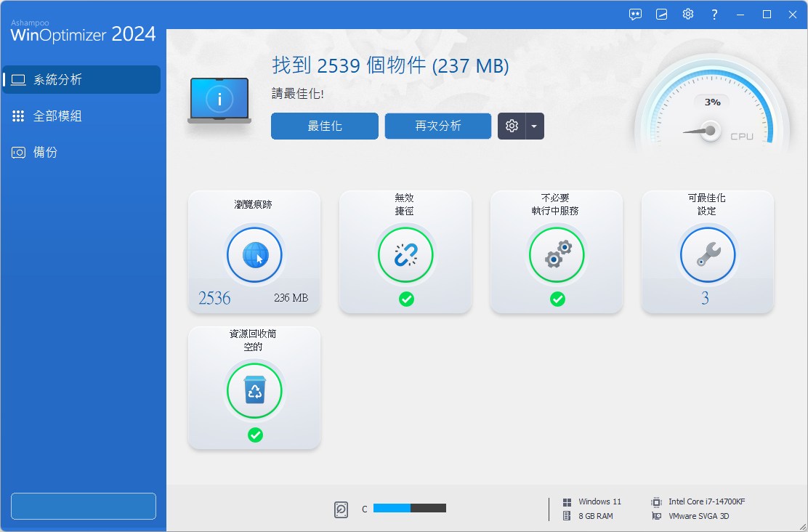Open the feedback chat bubble icon
Image resolution: width=808 pixels, height=532 pixels.
coord(635,15)
